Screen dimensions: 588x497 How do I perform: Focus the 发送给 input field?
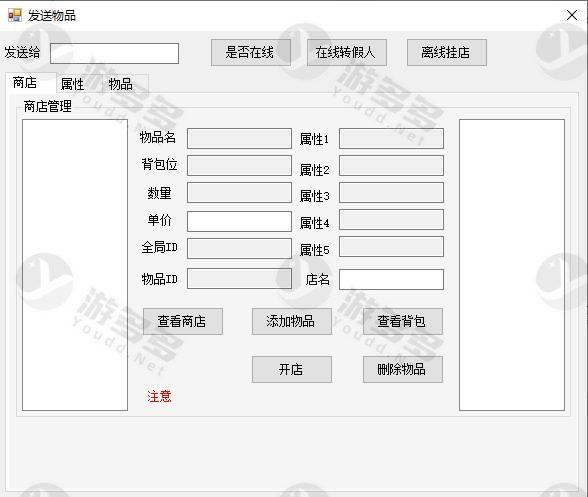tap(114, 53)
